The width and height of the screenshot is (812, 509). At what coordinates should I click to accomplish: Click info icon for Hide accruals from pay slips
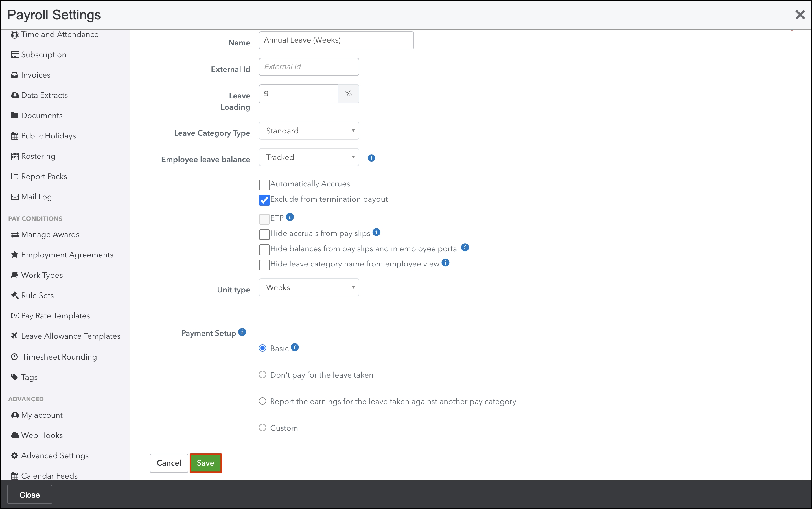click(x=376, y=232)
